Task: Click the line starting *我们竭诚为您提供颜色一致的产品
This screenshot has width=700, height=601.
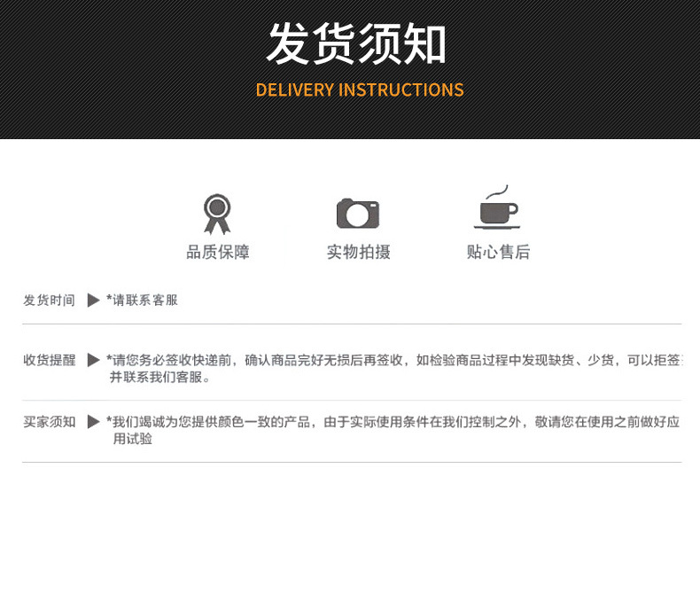Action: (x=393, y=422)
